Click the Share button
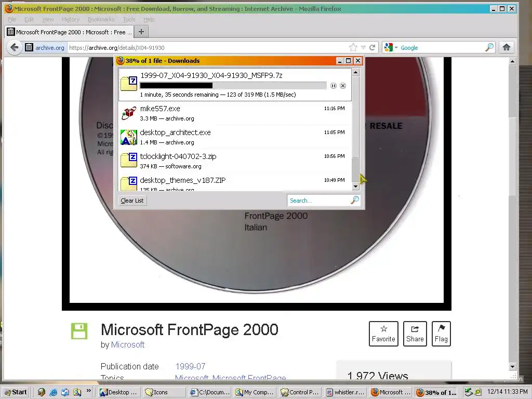The width and height of the screenshot is (532, 399). [x=415, y=334]
